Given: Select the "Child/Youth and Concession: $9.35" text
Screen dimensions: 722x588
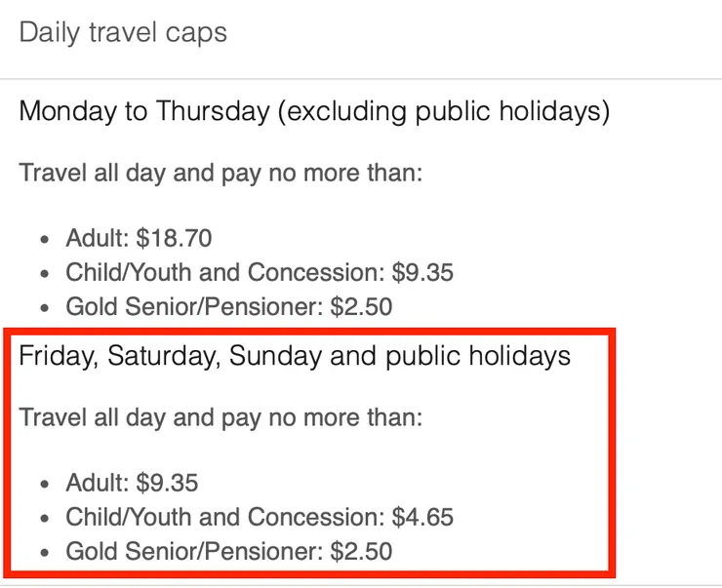Looking at the screenshot, I should tap(260, 272).
